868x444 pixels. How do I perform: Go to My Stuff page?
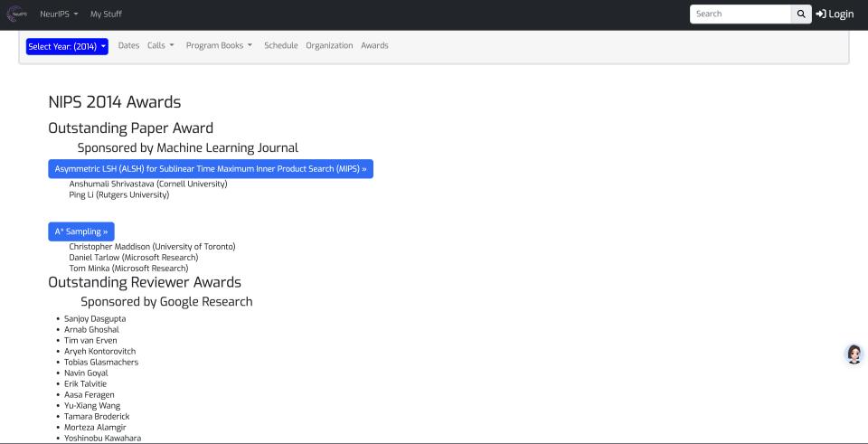coord(106,14)
